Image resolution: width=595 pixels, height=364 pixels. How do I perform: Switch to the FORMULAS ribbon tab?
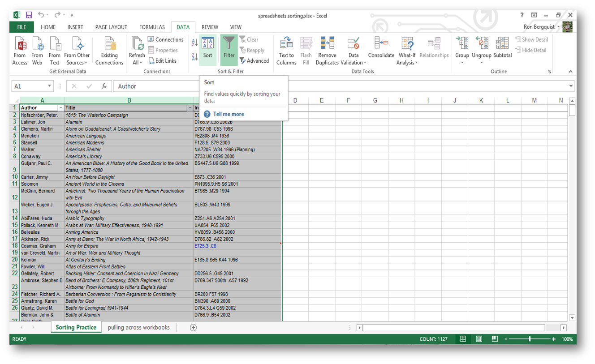(x=152, y=27)
